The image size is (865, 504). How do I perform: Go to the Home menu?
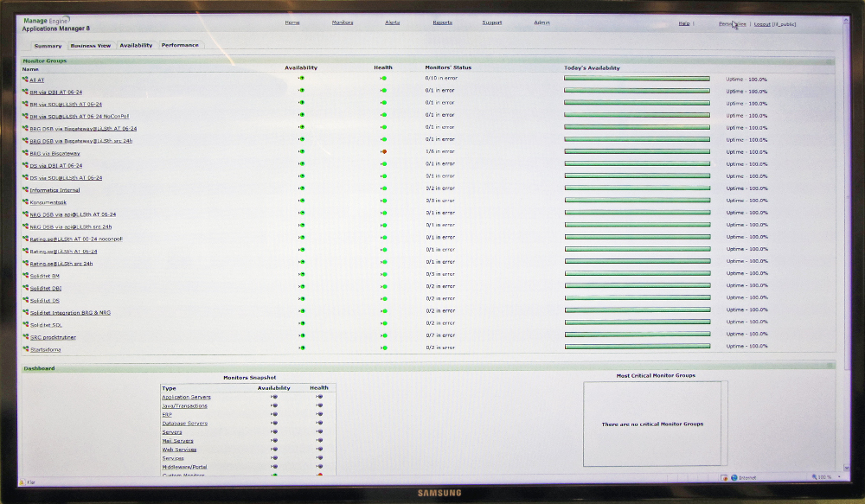point(292,22)
